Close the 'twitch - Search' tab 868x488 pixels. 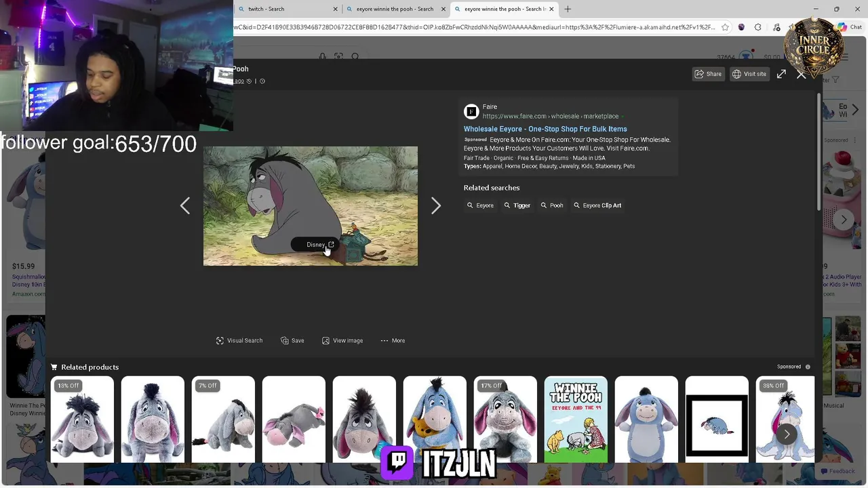pyautogui.click(x=335, y=9)
